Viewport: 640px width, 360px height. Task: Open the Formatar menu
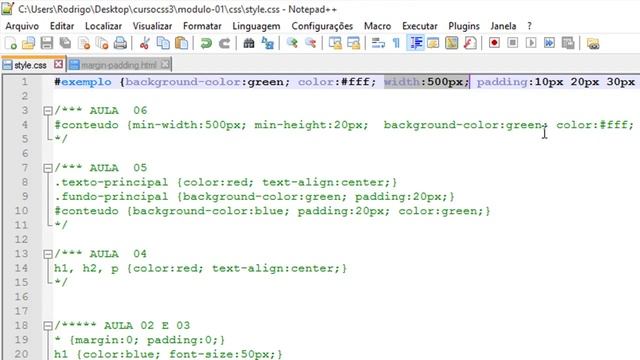pos(202,26)
